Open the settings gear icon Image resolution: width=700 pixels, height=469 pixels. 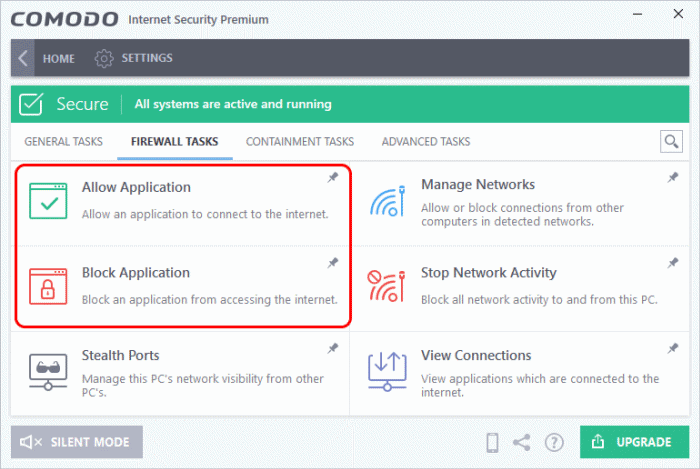pos(104,58)
